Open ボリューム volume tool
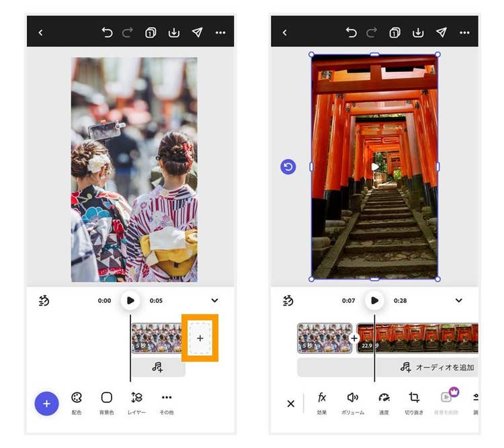The width and height of the screenshot is (504, 448). 353,403
